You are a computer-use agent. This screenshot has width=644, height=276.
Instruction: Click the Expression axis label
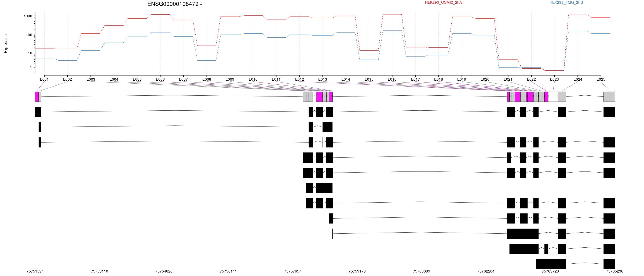[6, 44]
